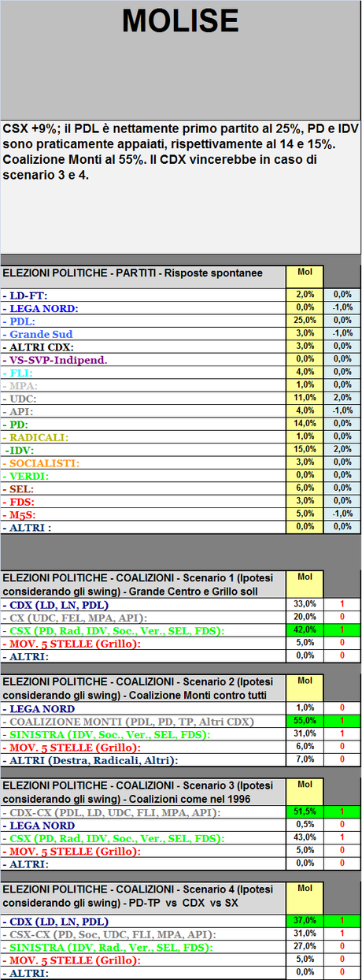Click the 14,0% value for PD
The height and width of the screenshot is (980, 362).
[x=305, y=425]
